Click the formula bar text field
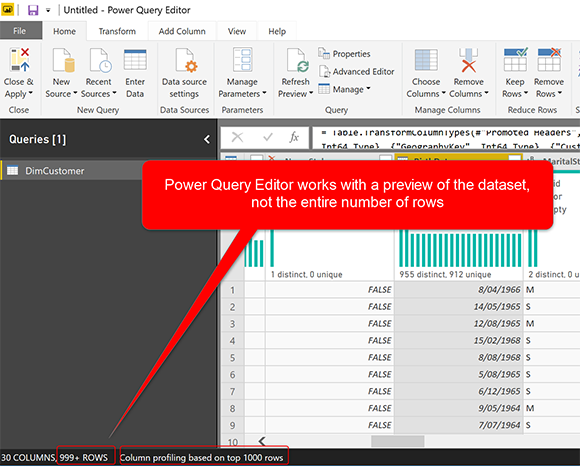The height and width of the screenshot is (466, 580). (x=446, y=138)
